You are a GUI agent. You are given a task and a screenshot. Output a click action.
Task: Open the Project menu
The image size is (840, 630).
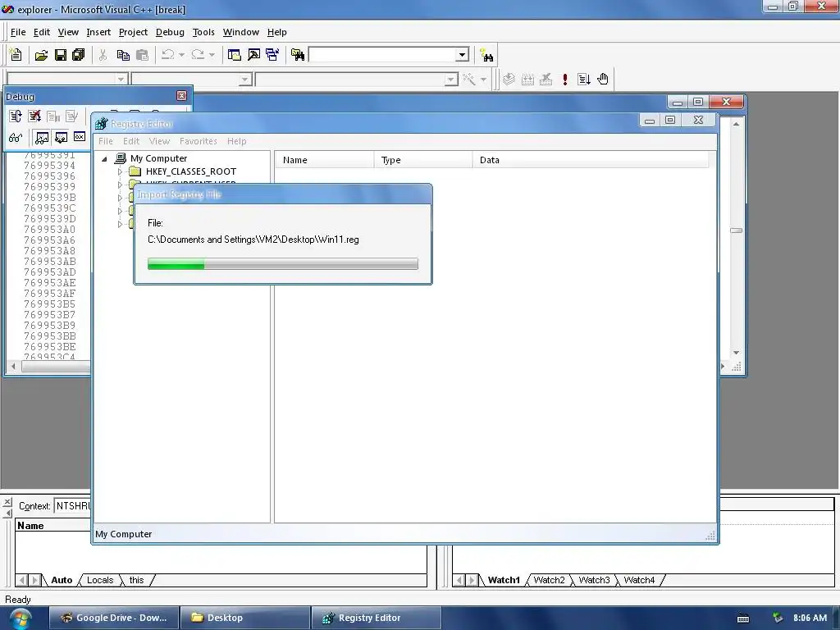click(133, 32)
